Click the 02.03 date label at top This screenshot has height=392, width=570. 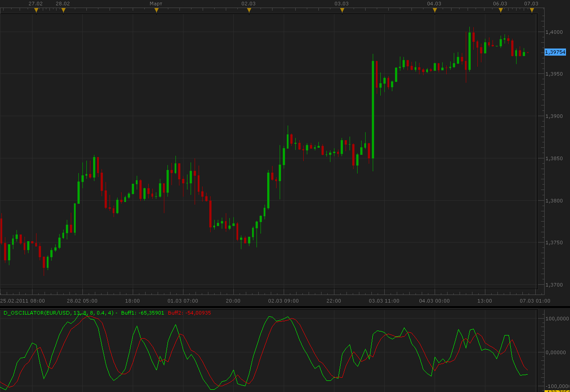[248, 4]
